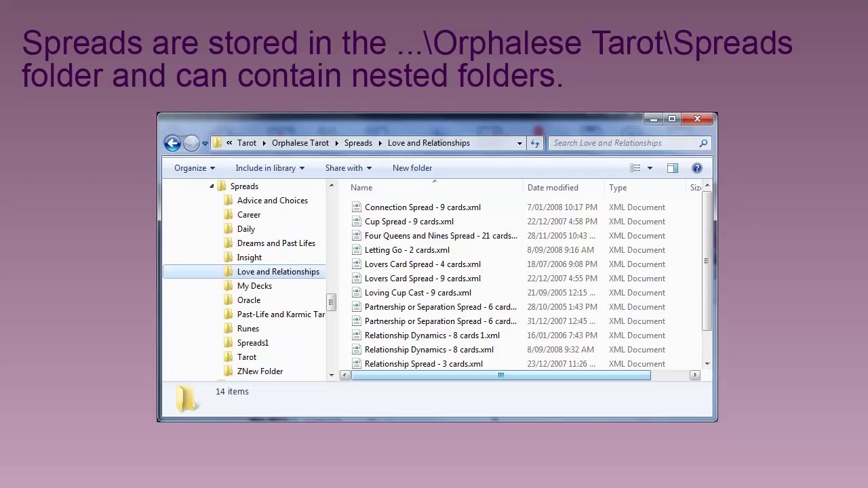Select Four Queens and Nines Spread file
868x488 pixels.
click(441, 236)
